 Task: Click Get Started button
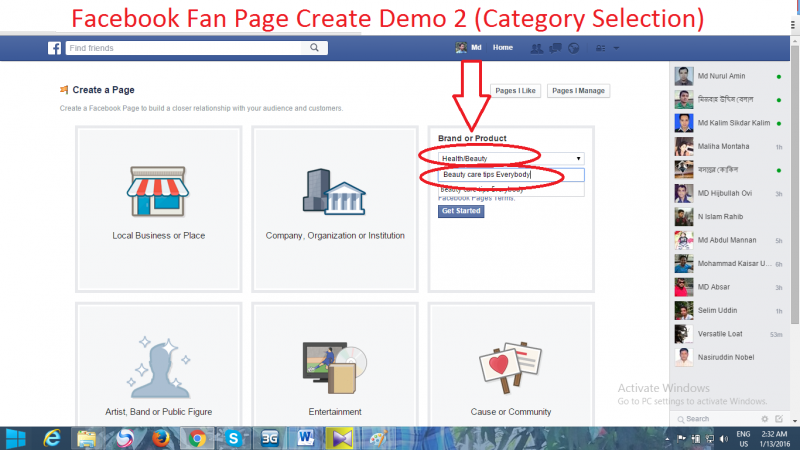point(461,211)
